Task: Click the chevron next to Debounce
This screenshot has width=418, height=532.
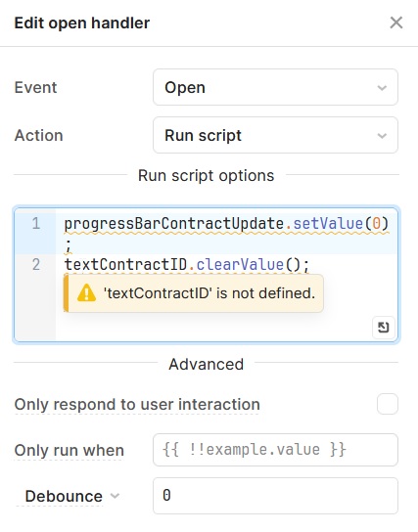Action: (115, 496)
